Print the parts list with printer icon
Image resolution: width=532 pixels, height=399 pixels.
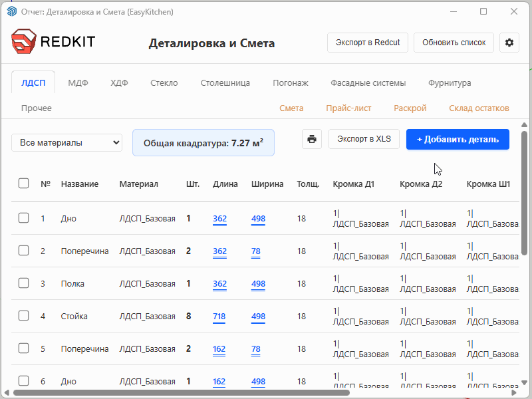point(312,139)
